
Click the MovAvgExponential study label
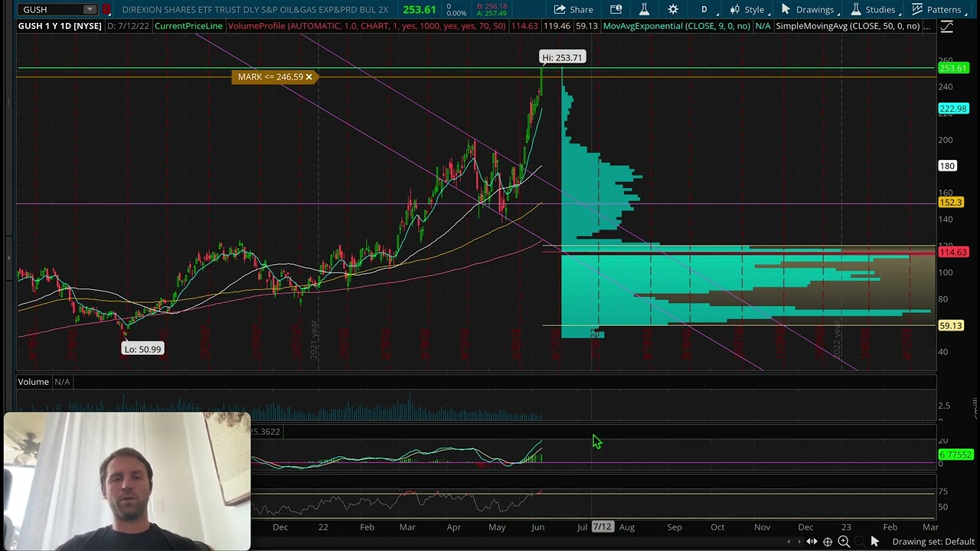(x=676, y=26)
